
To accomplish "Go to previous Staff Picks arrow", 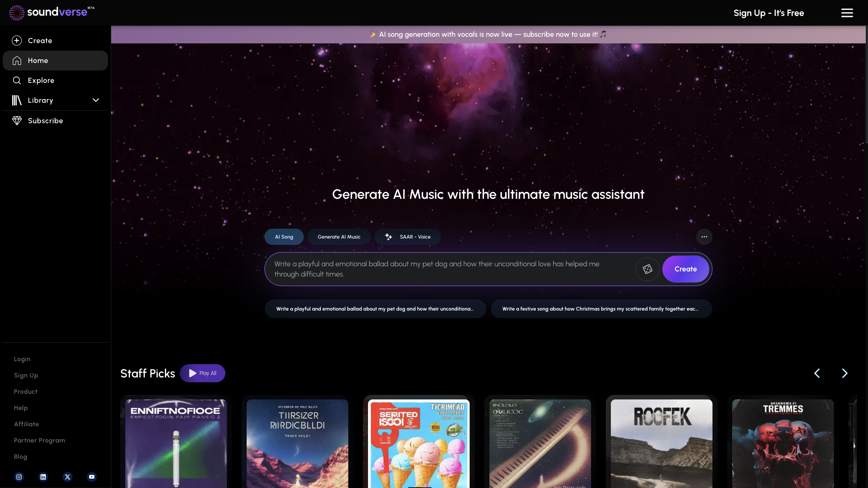I will 817,373.
